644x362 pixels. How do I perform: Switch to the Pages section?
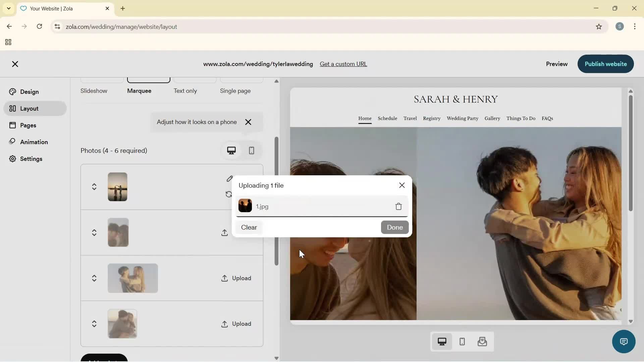29,125
